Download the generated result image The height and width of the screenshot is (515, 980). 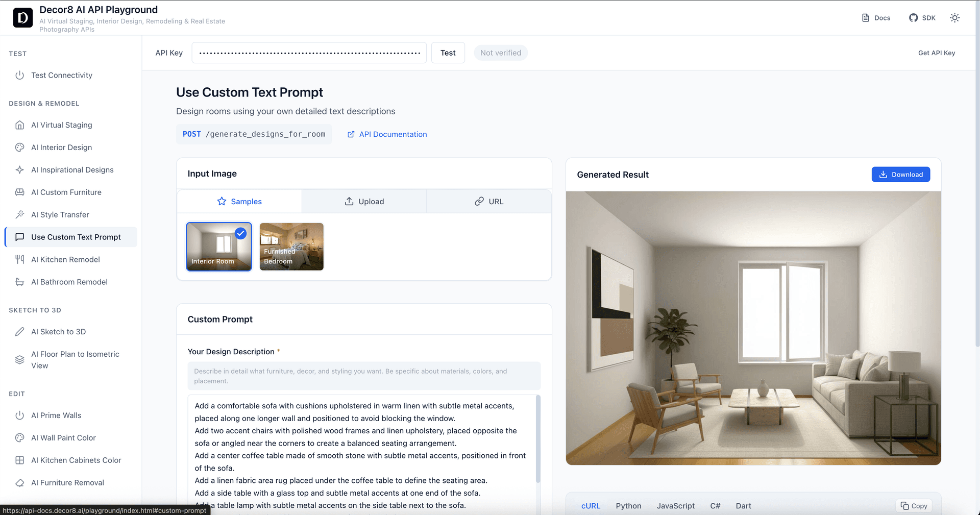(x=900, y=175)
